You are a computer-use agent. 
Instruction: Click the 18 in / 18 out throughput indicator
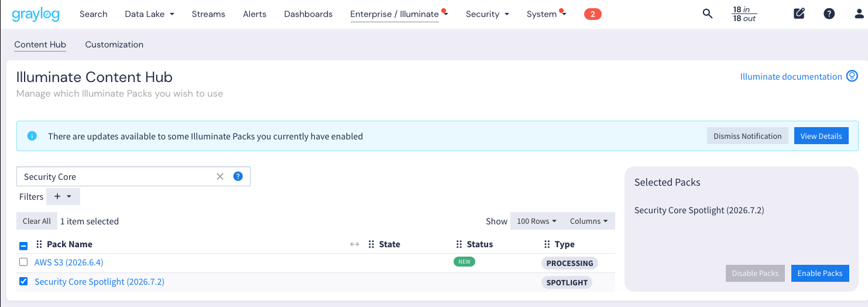(x=745, y=14)
